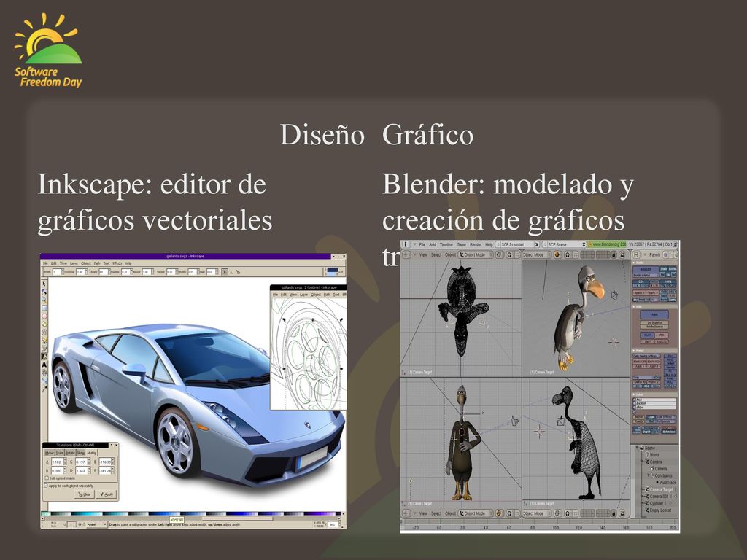Select the Inkscape Zoom magnifier tool
This screenshot has height=560, width=747.
pyautogui.click(x=44, y=300)
